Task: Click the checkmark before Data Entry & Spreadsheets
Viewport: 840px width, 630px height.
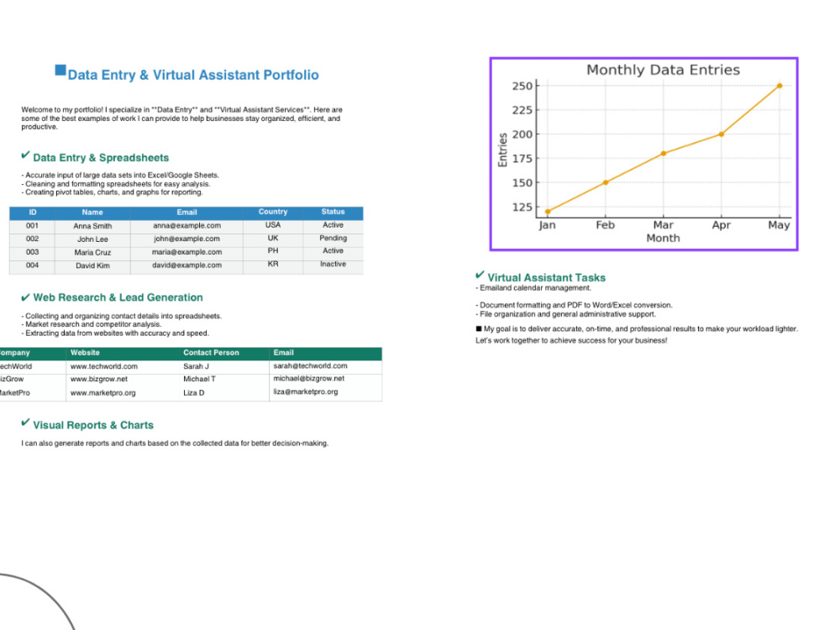Action: [x=25, y=155]
